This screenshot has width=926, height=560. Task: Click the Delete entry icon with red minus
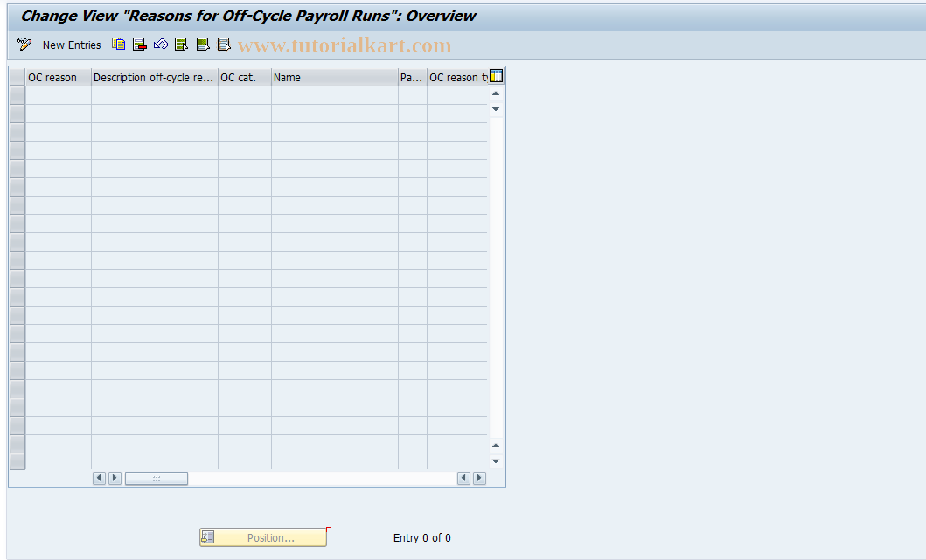139,45
